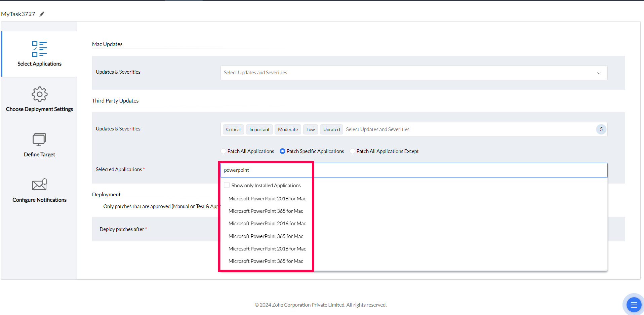
Task: Select the Unrated severity tag
Action: coord(331,129)
